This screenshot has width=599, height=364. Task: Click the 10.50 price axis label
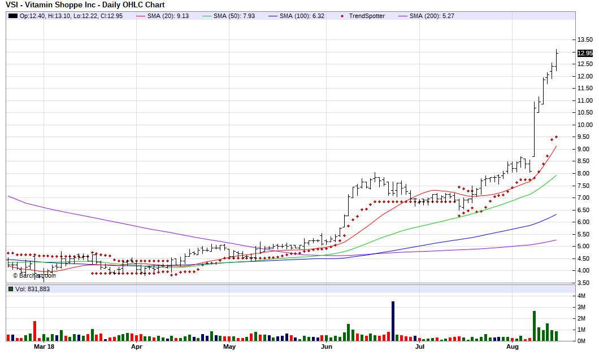[585, 112]
